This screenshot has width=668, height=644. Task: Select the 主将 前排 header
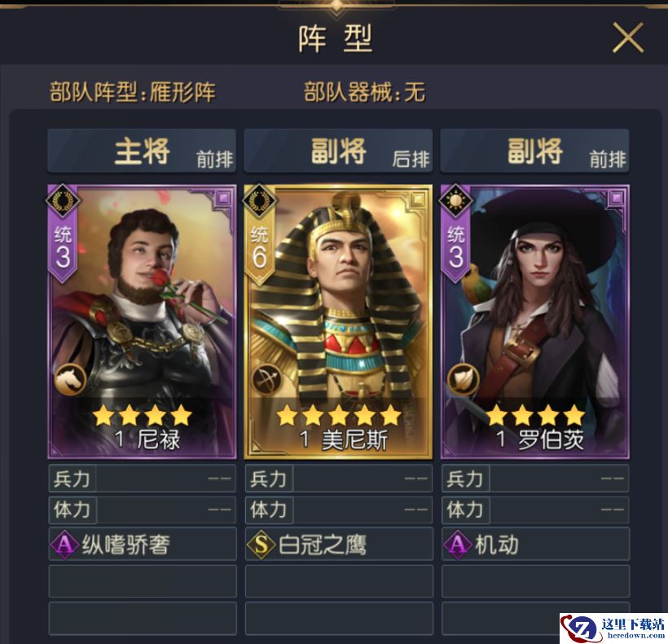[142, 151]
